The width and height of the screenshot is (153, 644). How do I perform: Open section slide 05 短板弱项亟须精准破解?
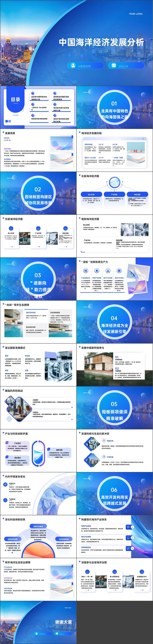(x=115, y=408)
